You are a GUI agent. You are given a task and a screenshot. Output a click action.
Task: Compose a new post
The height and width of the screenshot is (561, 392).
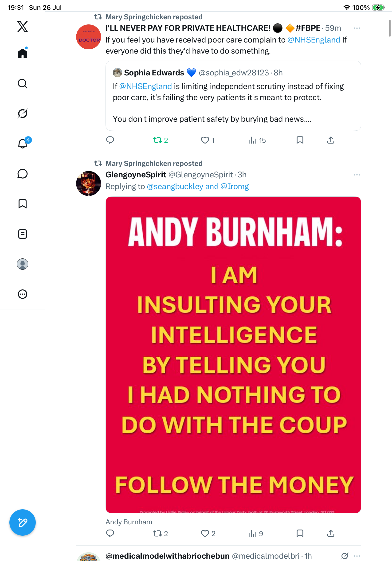[x=23, y=522]
